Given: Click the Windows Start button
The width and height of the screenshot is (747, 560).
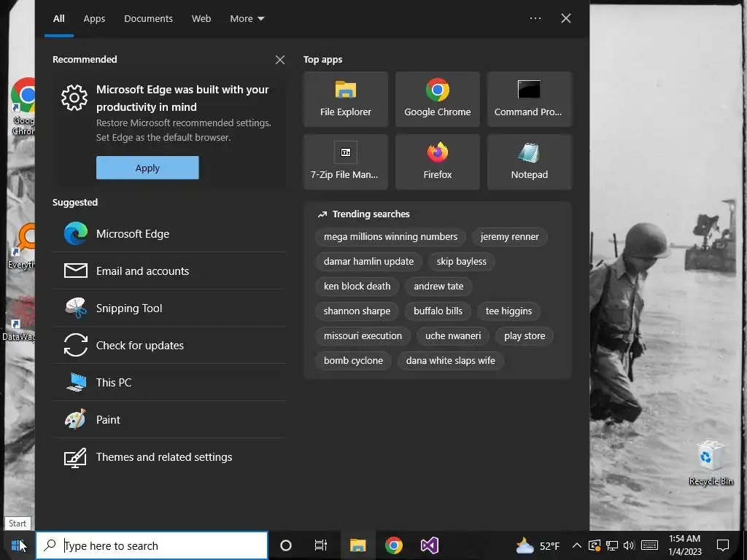Looking at the screenshot, I should pyautogui.click(x=18, y=545).
